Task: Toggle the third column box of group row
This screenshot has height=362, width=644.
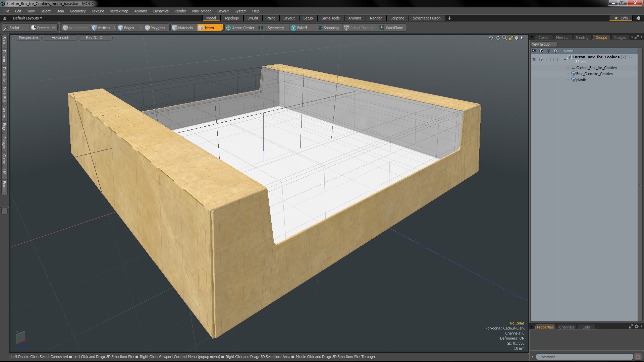Action: click(548, 59)
